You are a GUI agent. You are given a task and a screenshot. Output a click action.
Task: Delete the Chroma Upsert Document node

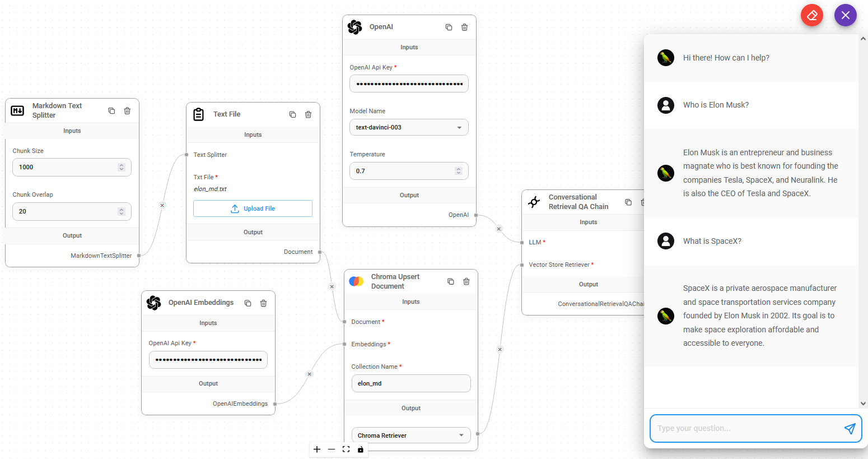click(466, 281)
